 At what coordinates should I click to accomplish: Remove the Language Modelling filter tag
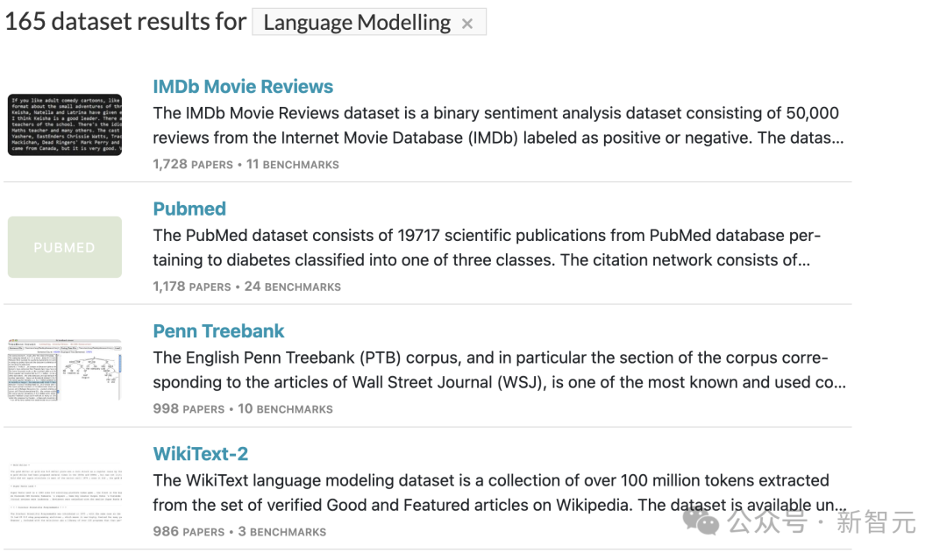click(x=466, y=25)
